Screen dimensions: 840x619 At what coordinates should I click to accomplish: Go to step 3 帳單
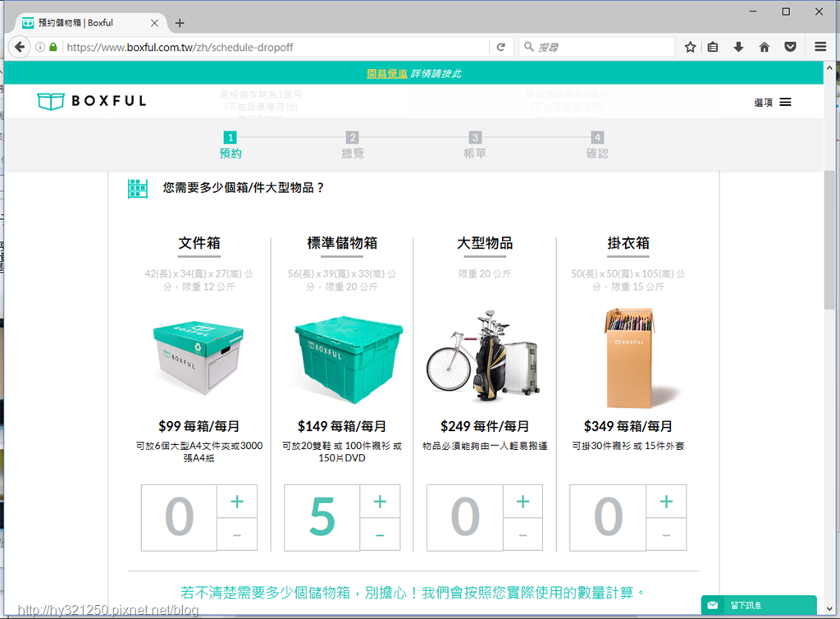point(475,145)
